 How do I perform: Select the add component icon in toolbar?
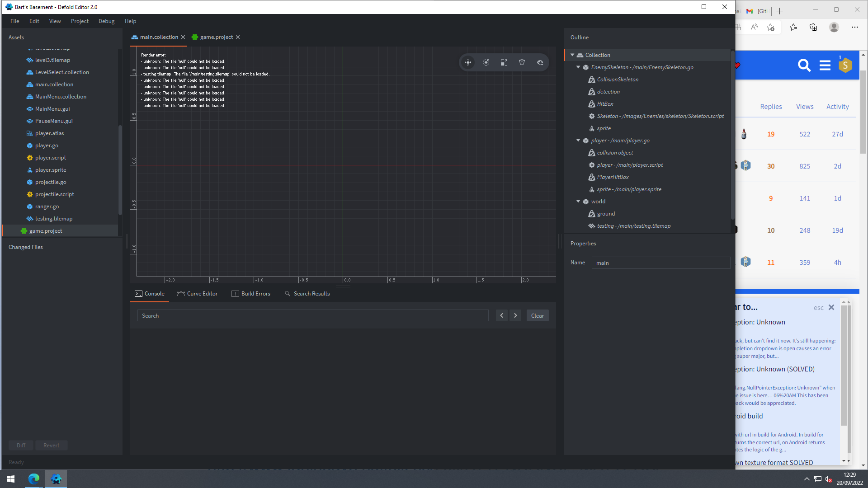[x=522, y=62]
